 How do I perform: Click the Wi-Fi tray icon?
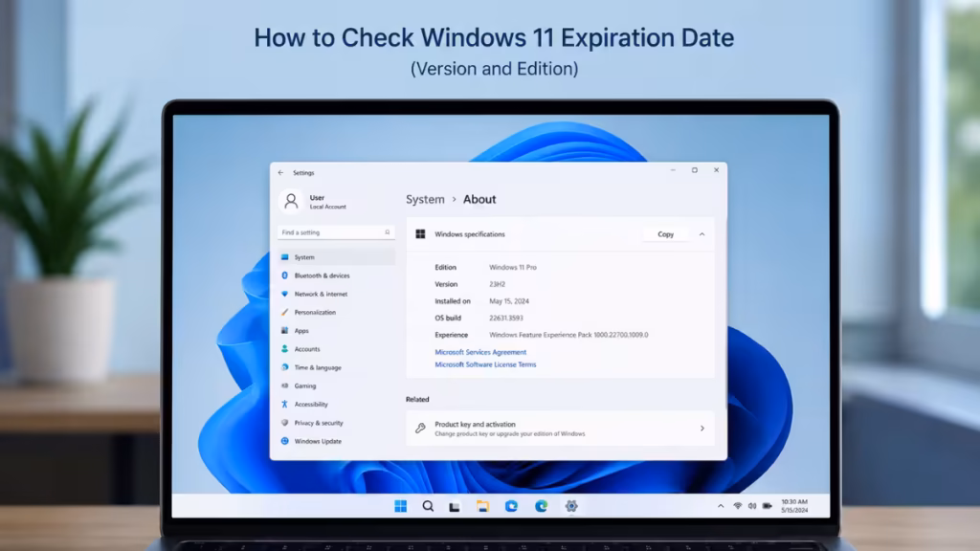tap(738, 506)
